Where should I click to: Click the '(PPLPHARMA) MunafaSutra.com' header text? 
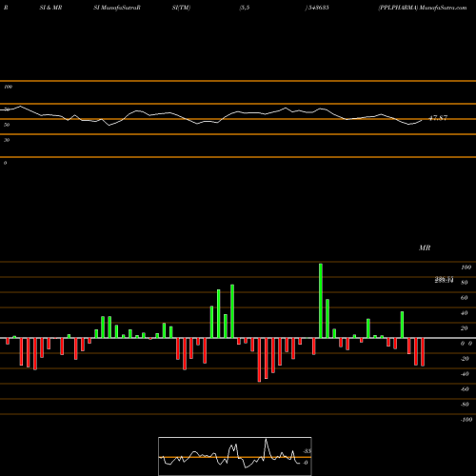[x=423, y=8]
